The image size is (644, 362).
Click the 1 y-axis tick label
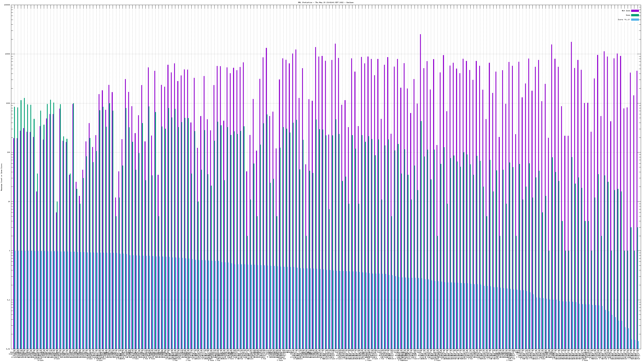[10, 251]
